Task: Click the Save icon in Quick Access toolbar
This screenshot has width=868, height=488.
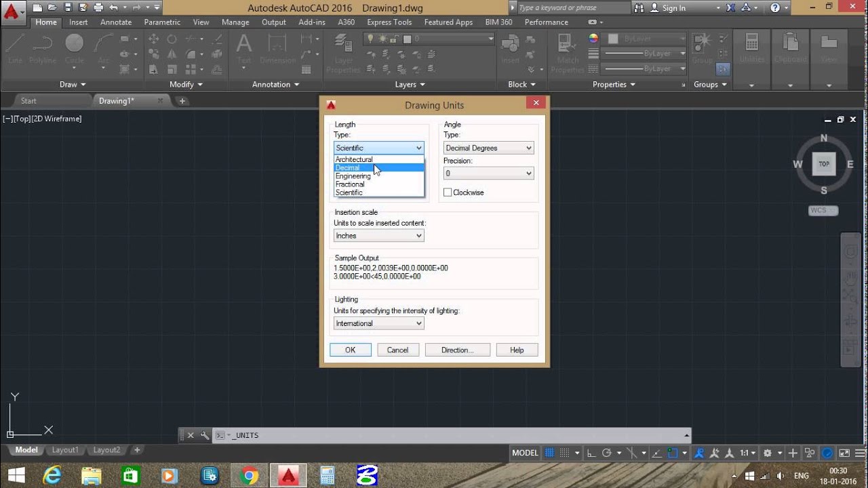Action: (68, 7)
